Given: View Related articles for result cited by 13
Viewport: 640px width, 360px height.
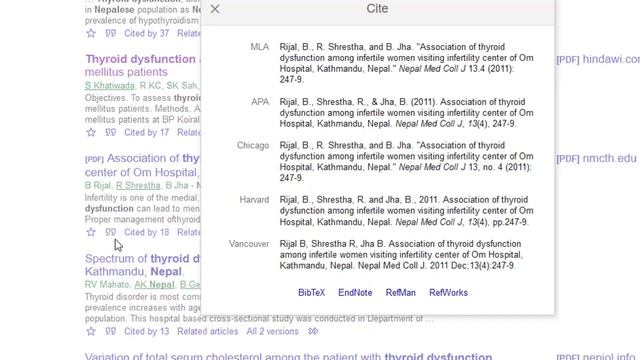Looking at the screenshot, I should point(207,331).
